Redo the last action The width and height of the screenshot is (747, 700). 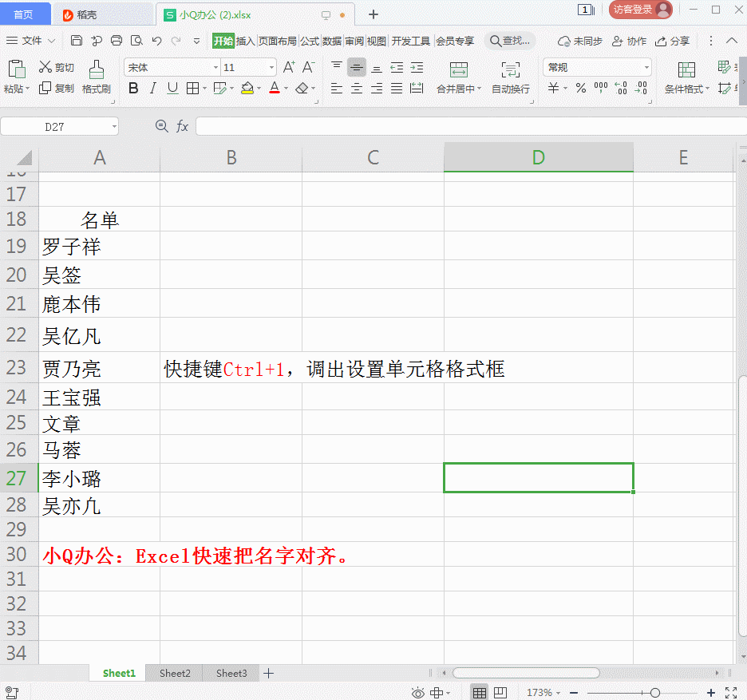[176, 41]
